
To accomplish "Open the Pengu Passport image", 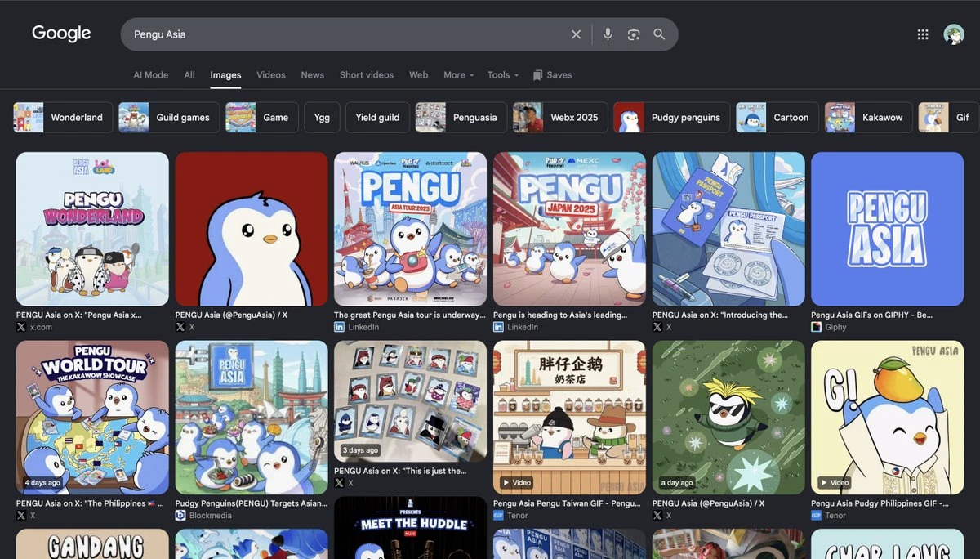I will (728, 229).
